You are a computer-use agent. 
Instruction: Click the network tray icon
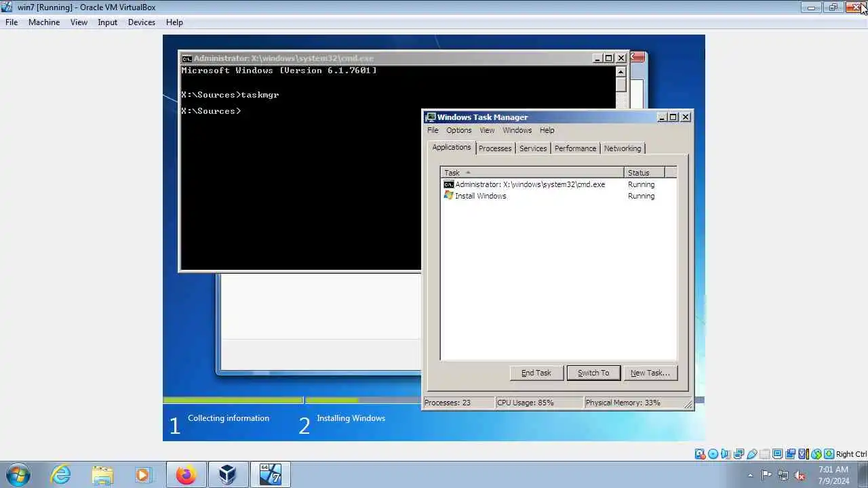point(783,475)
